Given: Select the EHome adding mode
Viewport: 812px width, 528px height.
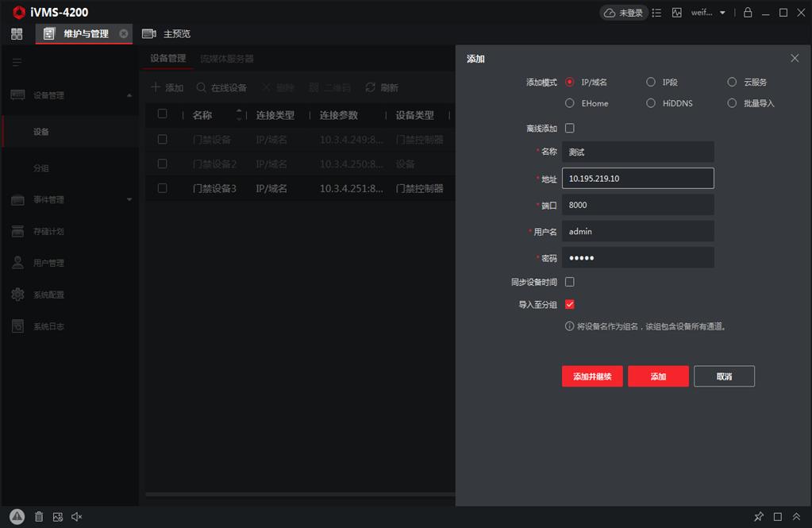Looking at the screenshot, I should [x=570, y=103].
